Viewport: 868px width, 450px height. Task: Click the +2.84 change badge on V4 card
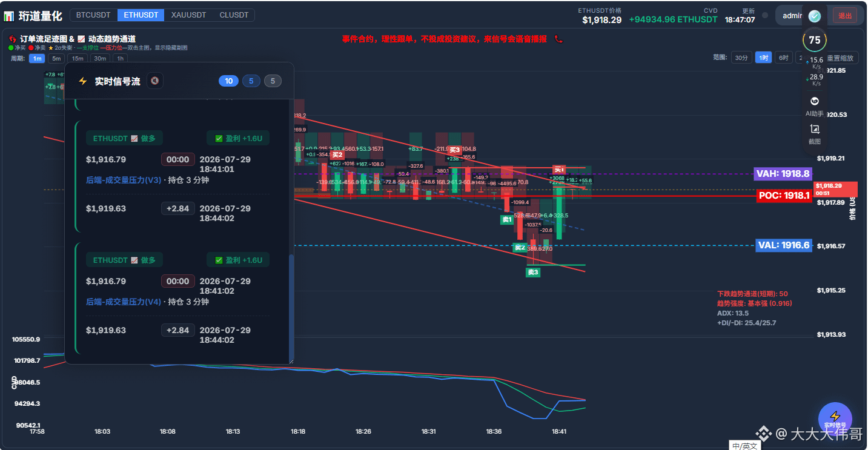point(178,330)
